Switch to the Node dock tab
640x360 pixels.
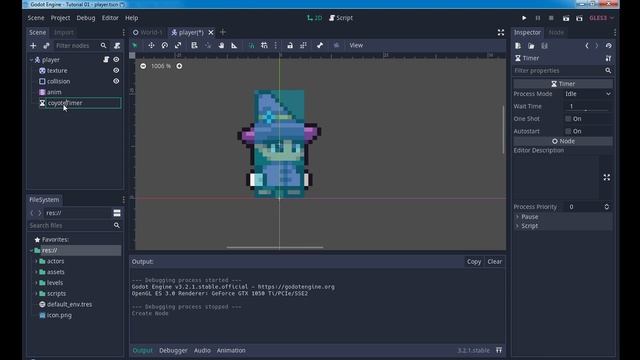point(556,32)
